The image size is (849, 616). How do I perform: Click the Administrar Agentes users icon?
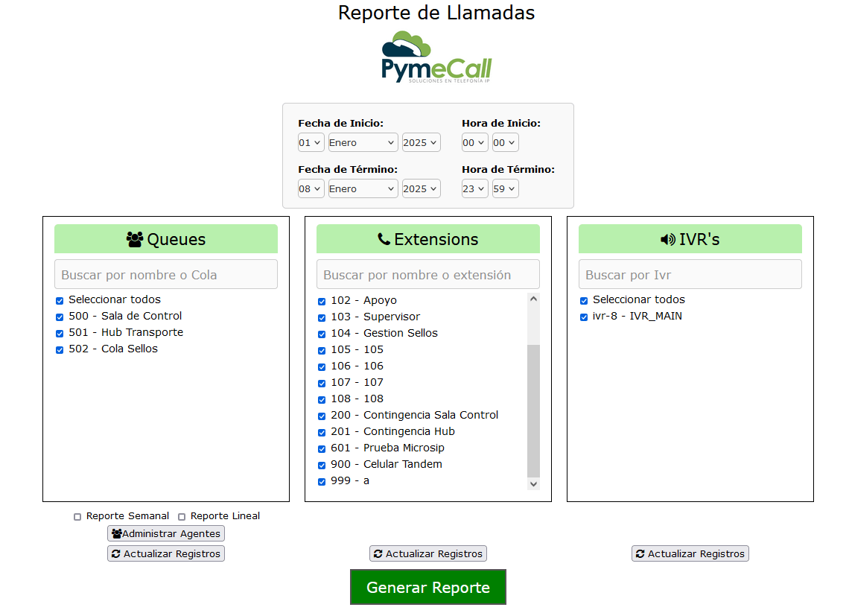click(116, 533)
